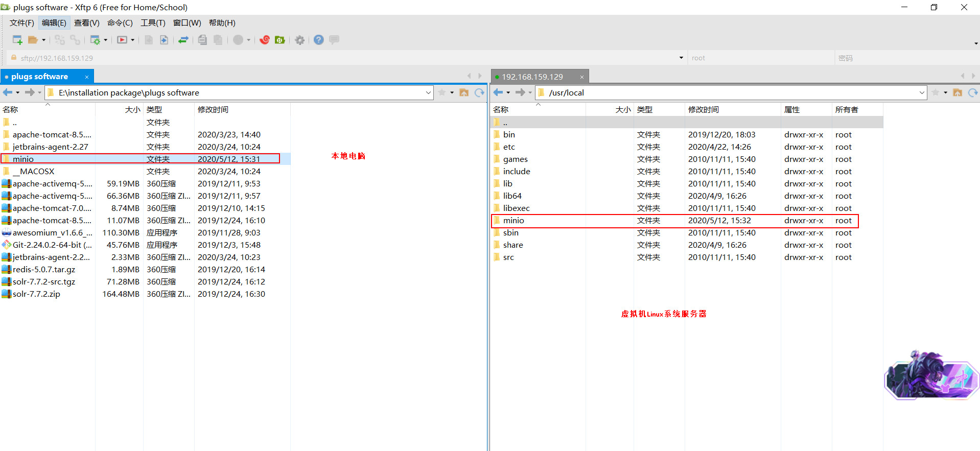Go back in the local pane
The width and height of the screenshot is (980, 451).
click(x=8, y=92)
